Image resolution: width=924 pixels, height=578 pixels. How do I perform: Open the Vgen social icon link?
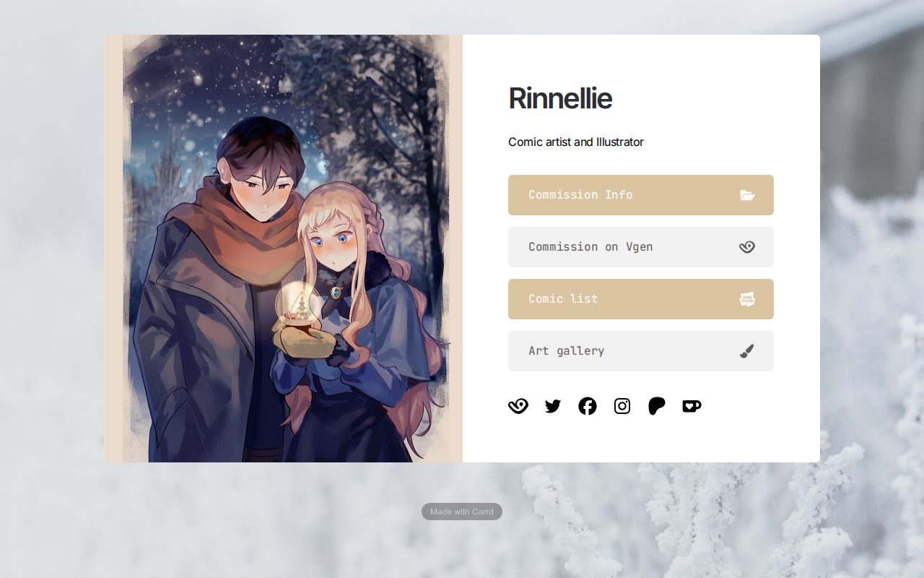pos(518,406)
